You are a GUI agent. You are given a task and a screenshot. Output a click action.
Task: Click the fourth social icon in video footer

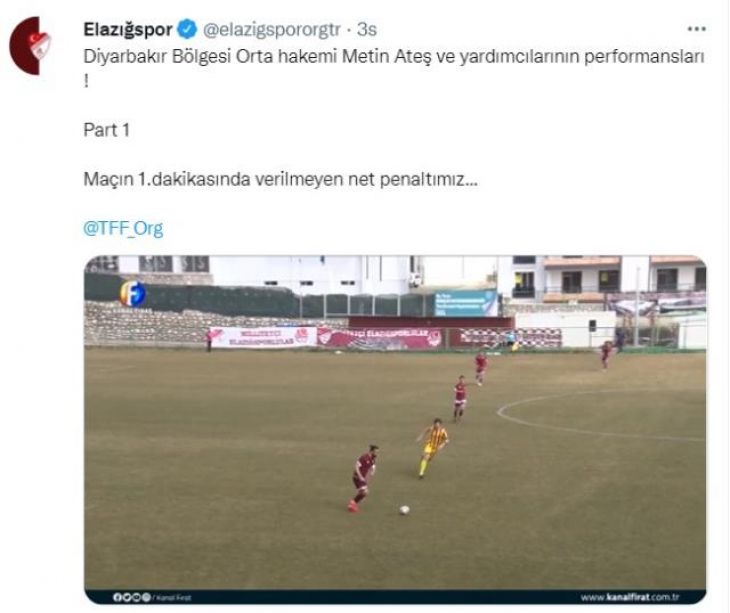146,597
